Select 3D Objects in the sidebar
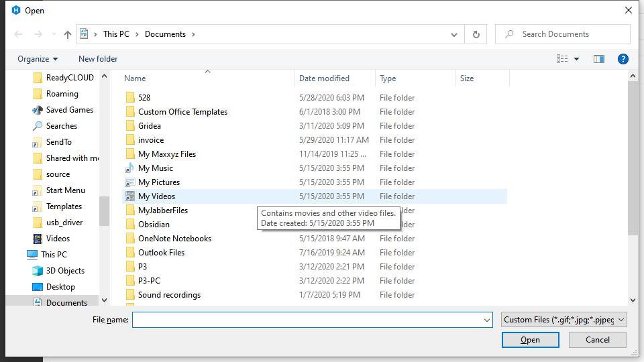This screenshot has width=644, height=362. point(58,270)
